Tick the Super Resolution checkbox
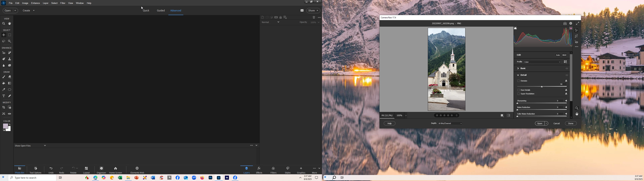 tap(519, 94)
